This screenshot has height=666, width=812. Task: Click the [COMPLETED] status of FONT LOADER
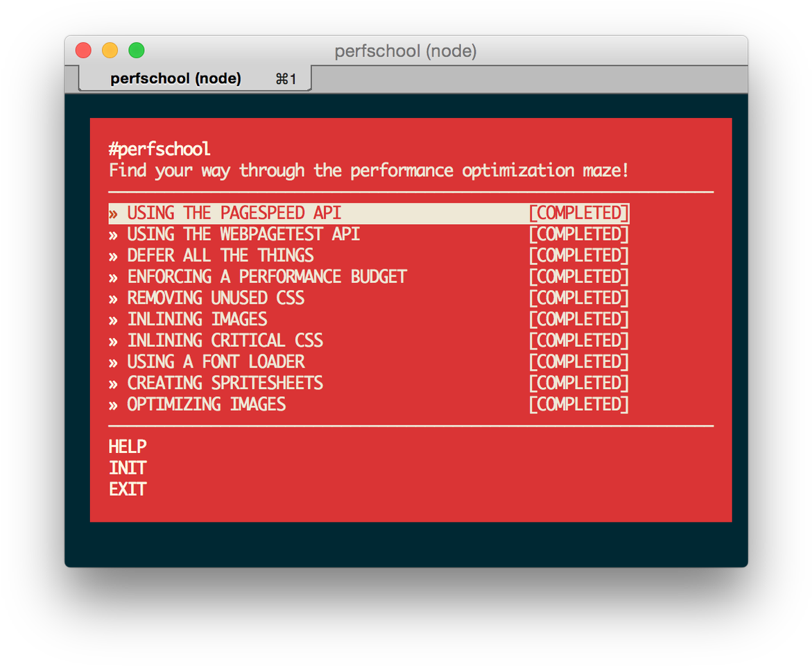pos(579,361)
